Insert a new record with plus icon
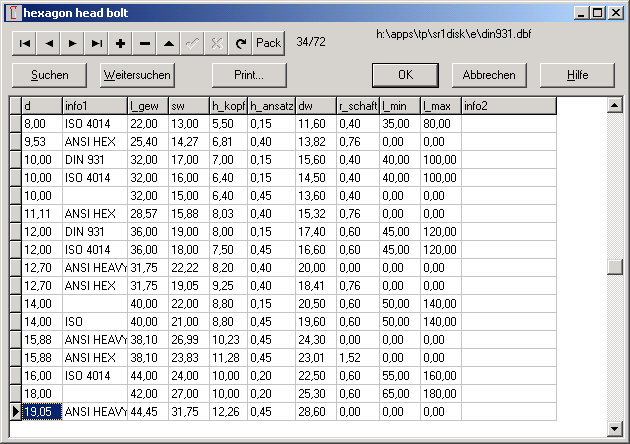The height and width of the screenshot is (444, 630). pyautogui.click(x=121, y=43)
